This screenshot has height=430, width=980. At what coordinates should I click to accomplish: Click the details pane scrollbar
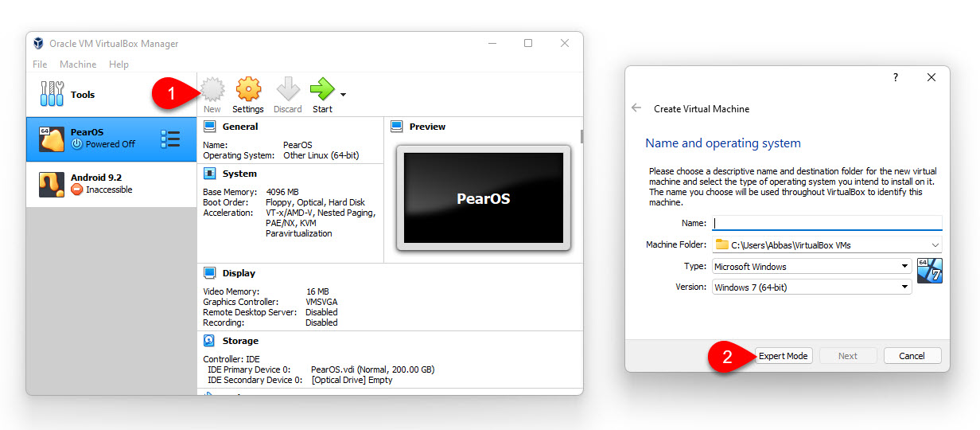click(581, 136)
